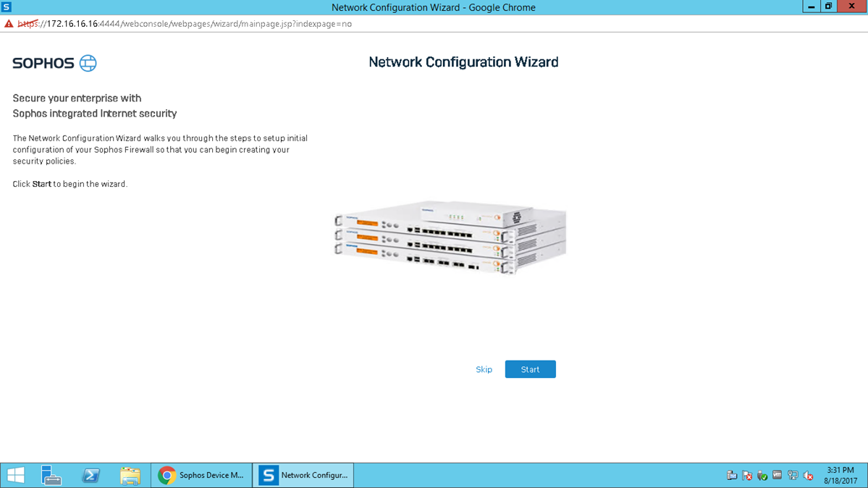Open the Action Center flag icon

(x=747, y=475)
